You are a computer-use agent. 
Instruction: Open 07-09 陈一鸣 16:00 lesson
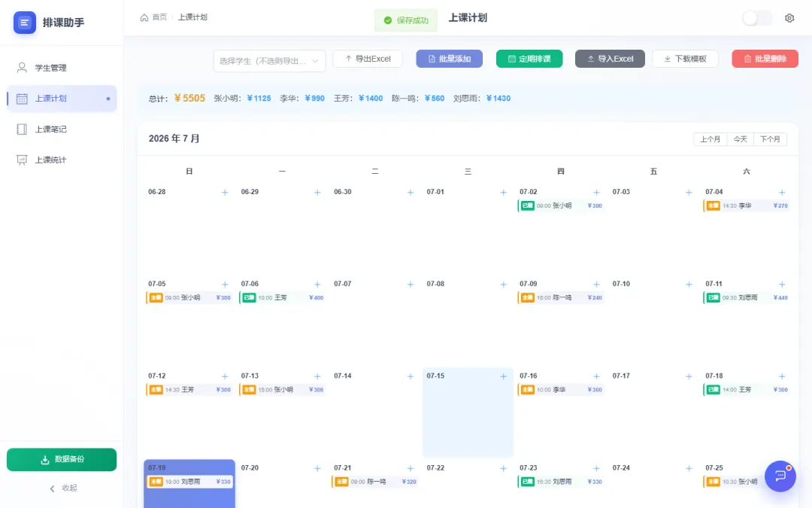561,298
